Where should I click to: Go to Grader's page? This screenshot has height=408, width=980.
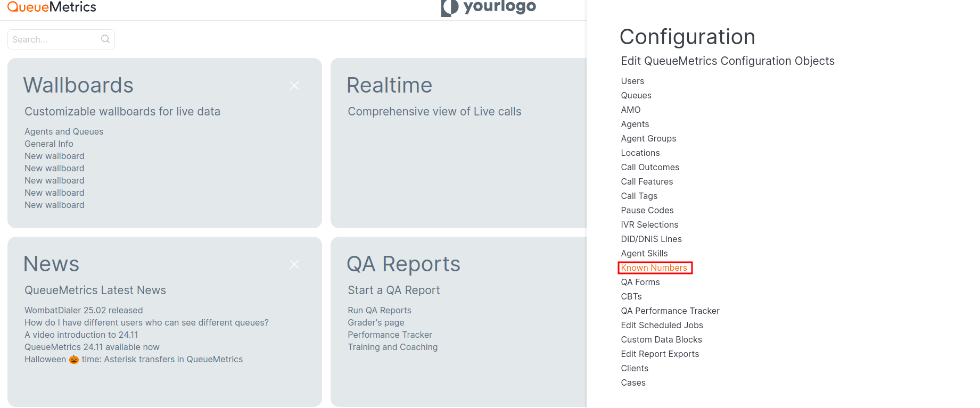click(376, 322)
